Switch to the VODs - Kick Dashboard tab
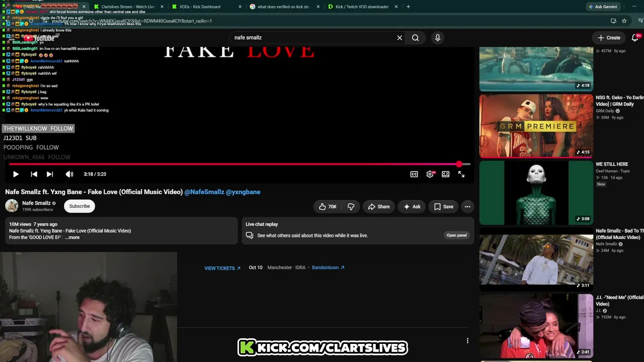644x362 pixels. pyautogui.click(x=199, y=7)
